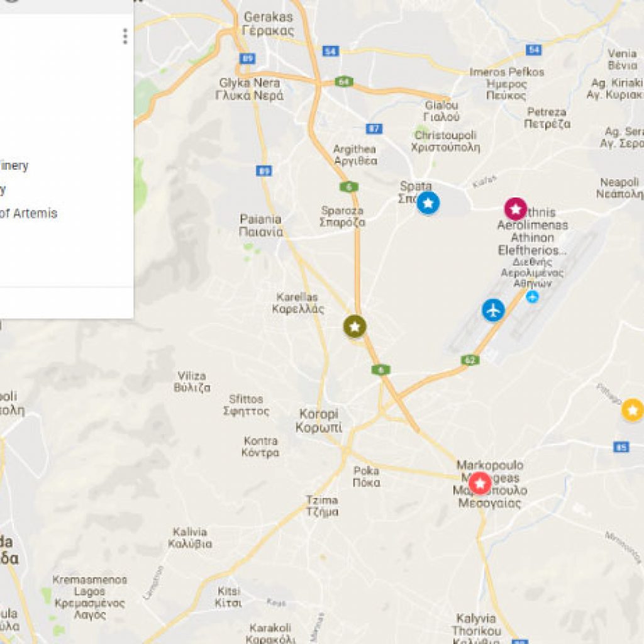Click the blue route 85 shield
The height and width of the screenshot is (644, 644).
tap(621, 447)
